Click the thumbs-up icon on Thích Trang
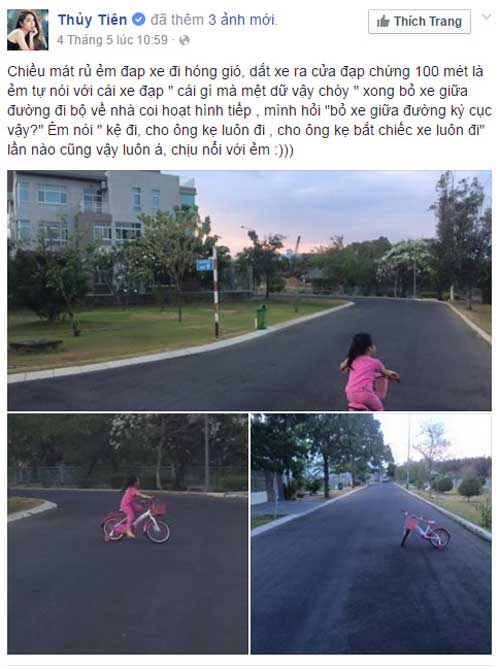Viewport: 500px width, 667px height. pyautogui.click(x=383, y=21)
